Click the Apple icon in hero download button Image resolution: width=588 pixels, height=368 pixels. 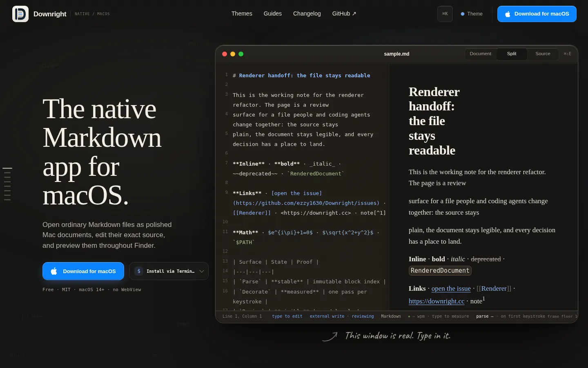click(54, 271)
